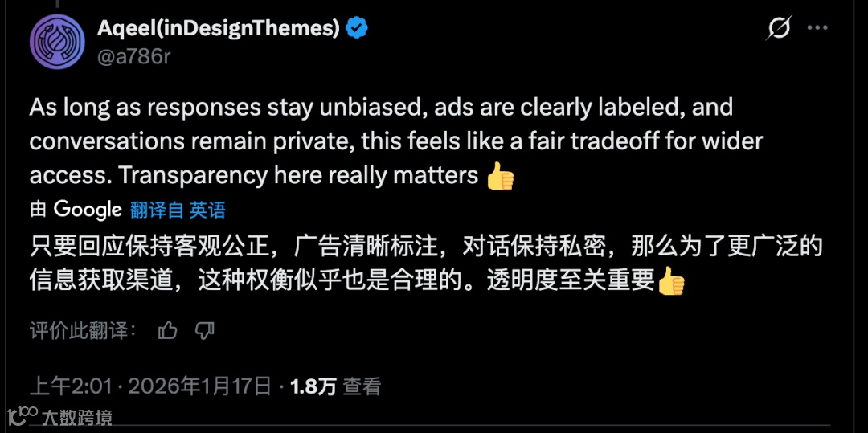
Task: Like the translation with thumbs-up rating
Action: coord(167,331)
